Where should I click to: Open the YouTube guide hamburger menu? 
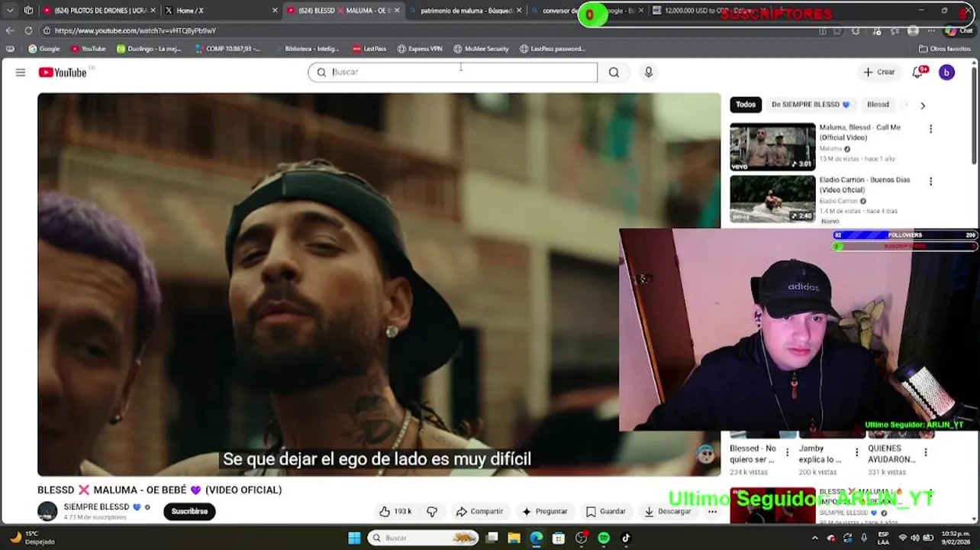click(x=21, y=73)
